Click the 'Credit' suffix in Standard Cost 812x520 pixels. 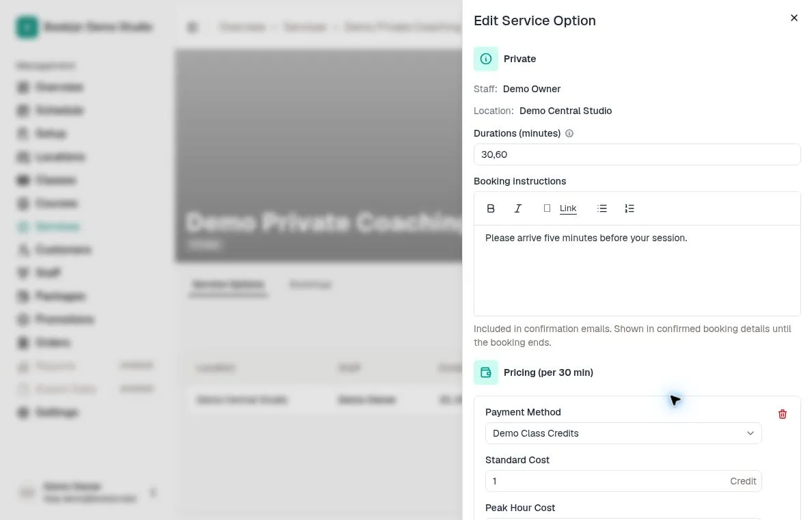(743, 481)
